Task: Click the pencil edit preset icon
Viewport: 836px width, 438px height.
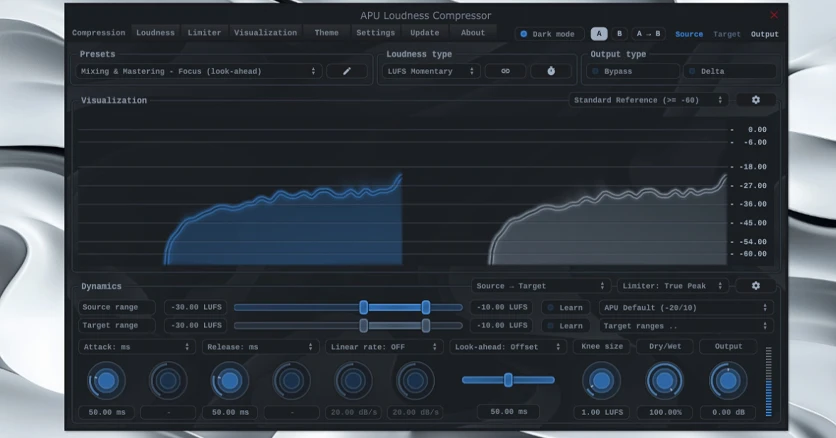Action: coord(347,71)
